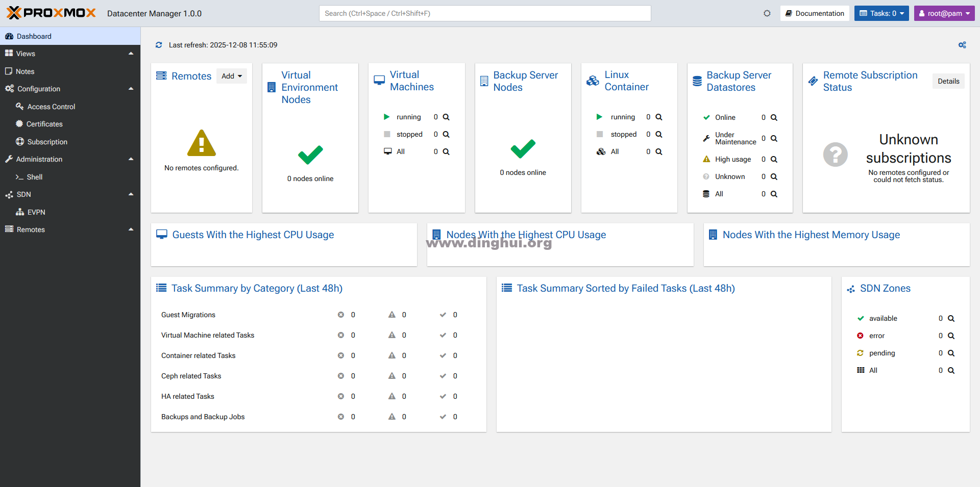Click magnifier next to SDN Zones error
The image size is (980, 487).
coord(951,336)
